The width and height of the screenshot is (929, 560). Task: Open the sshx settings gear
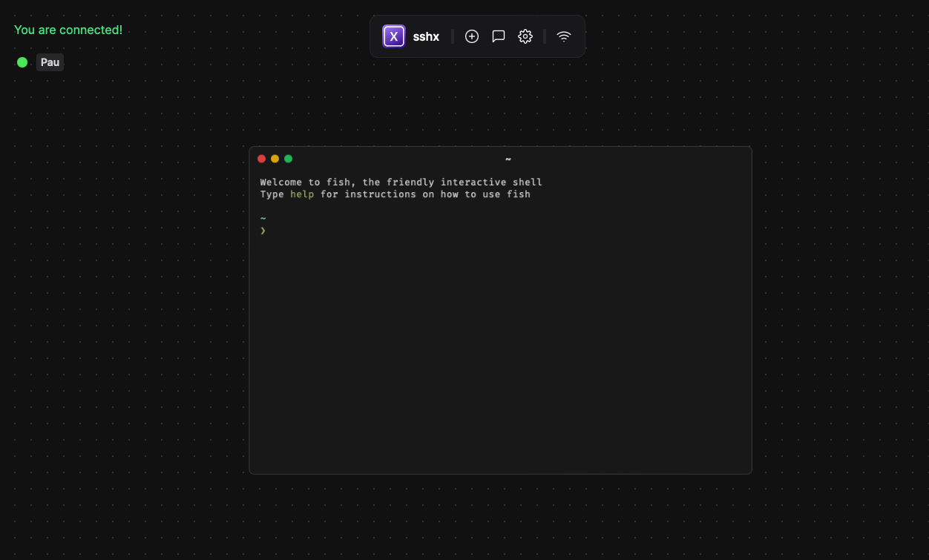point(525,36)
